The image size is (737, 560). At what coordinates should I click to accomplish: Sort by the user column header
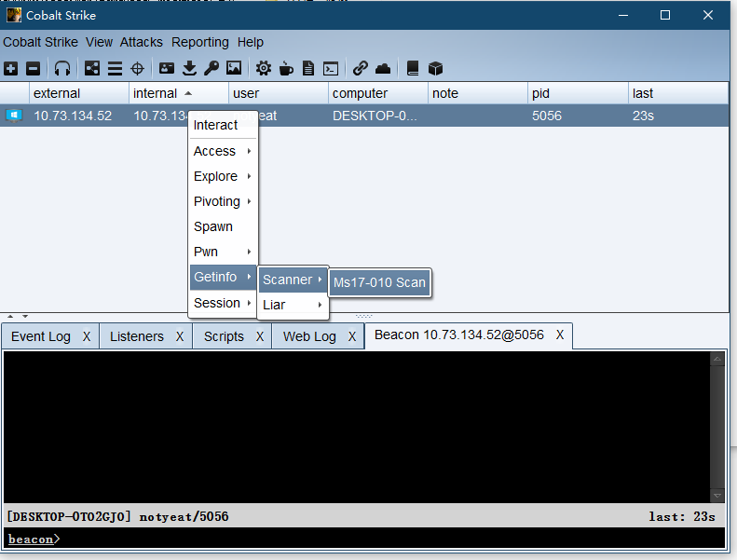tap(279, 93)
